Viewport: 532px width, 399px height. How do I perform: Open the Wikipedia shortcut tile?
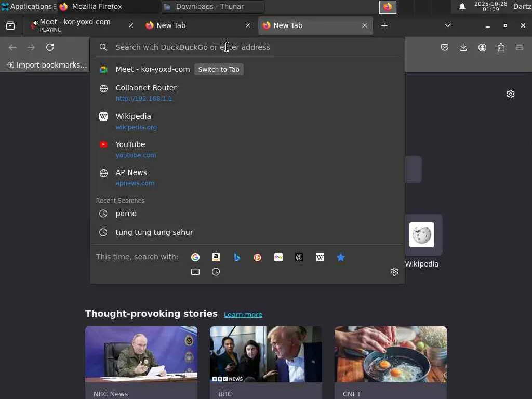(422, 241)
